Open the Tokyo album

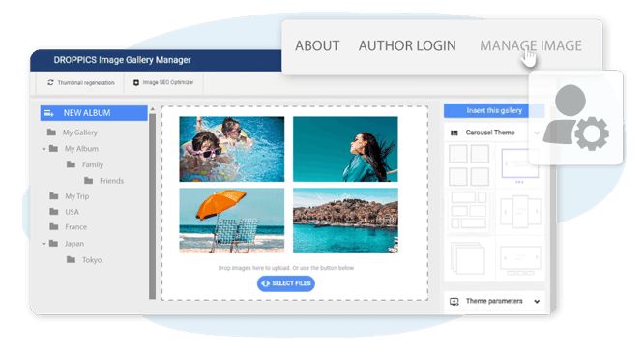[x=92, y=260]
